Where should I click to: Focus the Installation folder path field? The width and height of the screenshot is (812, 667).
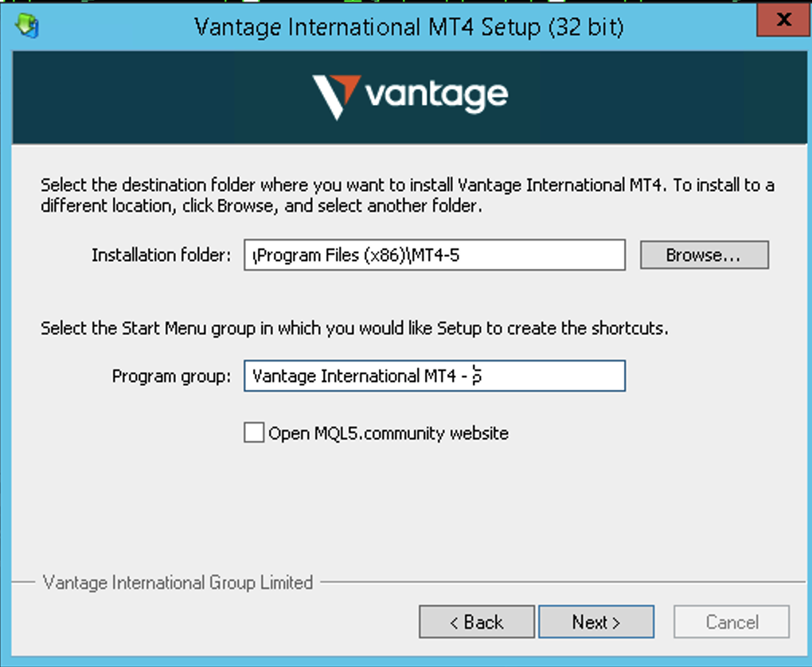(x=435, y=255)
